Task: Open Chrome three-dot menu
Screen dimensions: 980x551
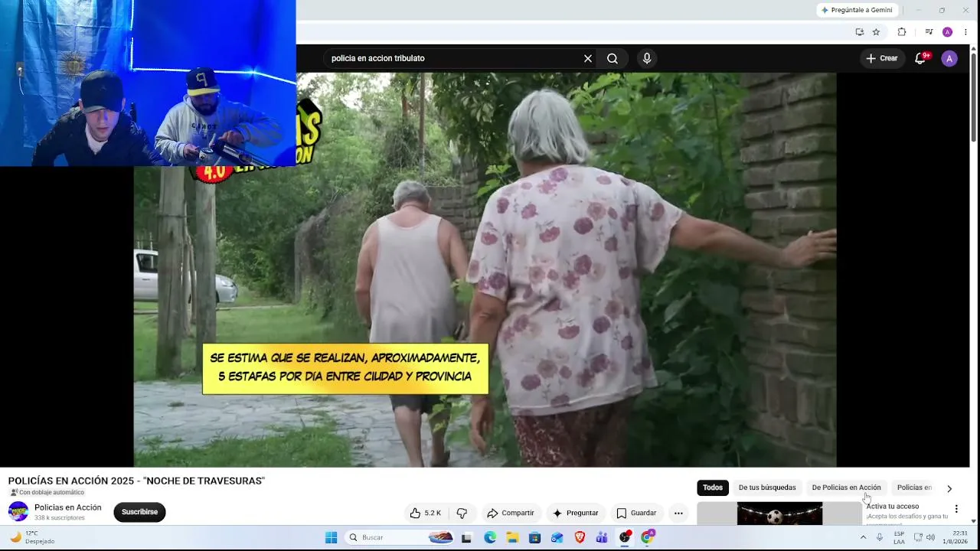Action: tap(965, 32)
